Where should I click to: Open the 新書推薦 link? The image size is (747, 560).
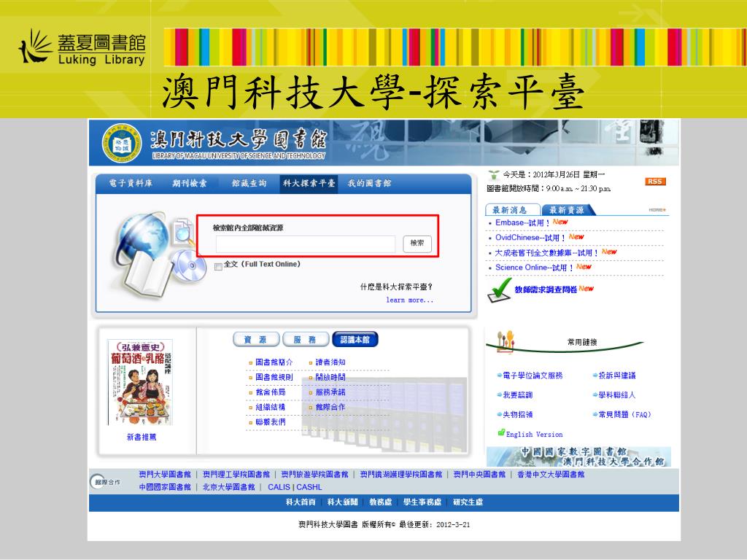pyautogui.click(x=142, y=437)
